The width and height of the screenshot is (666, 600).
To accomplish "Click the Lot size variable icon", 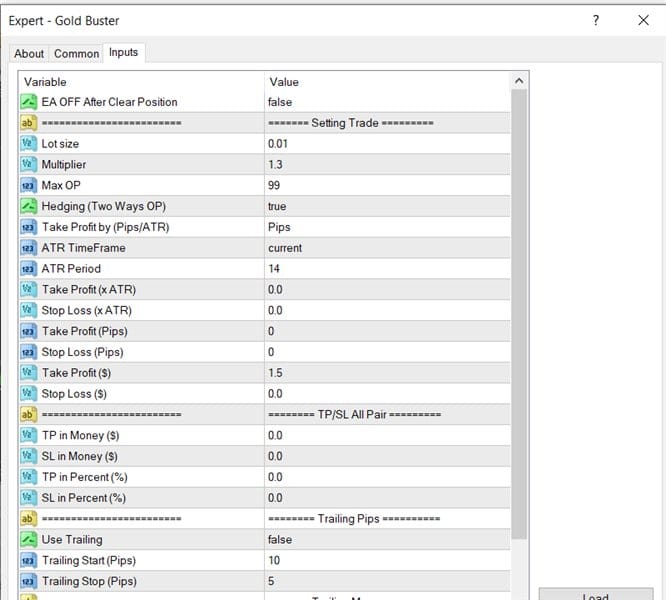I will [28, 144].
